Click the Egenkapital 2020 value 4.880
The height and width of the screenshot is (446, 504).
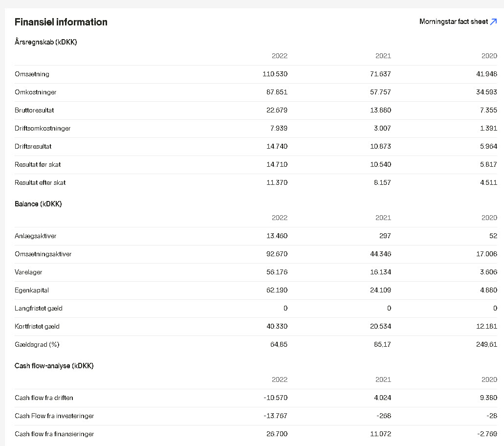pos(488,290)
